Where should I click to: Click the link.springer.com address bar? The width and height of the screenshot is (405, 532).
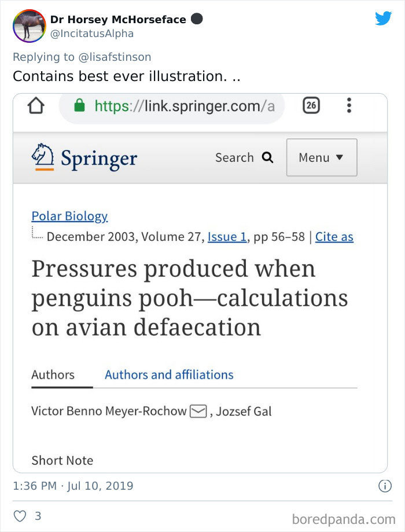tap(174, 106)
